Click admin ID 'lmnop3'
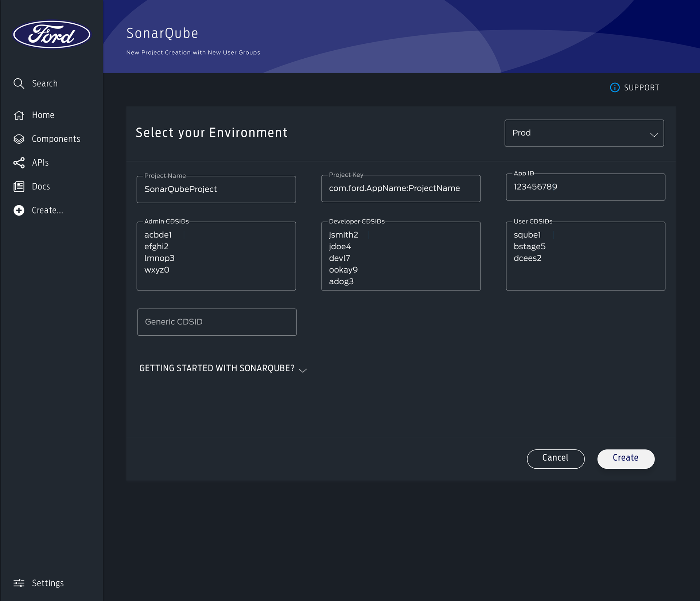Image resolution: width=700 pixels, height=601 pixels. 159,258
